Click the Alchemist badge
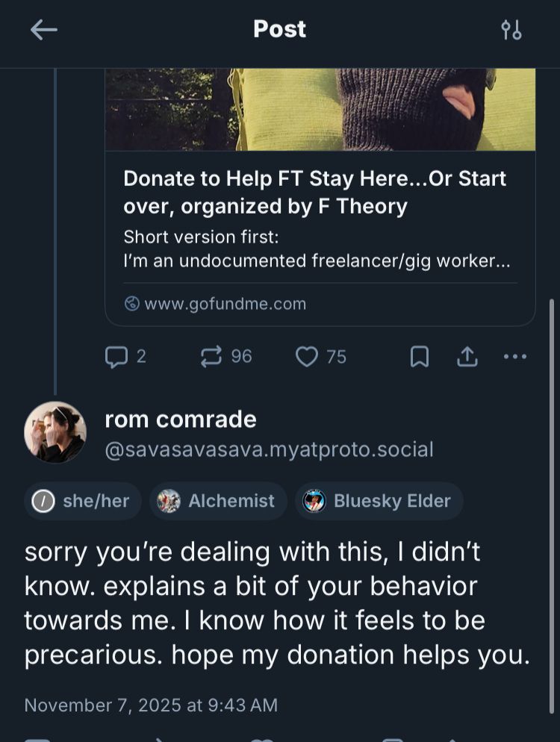This screenshot has height=742, width=560. [217, 501]
